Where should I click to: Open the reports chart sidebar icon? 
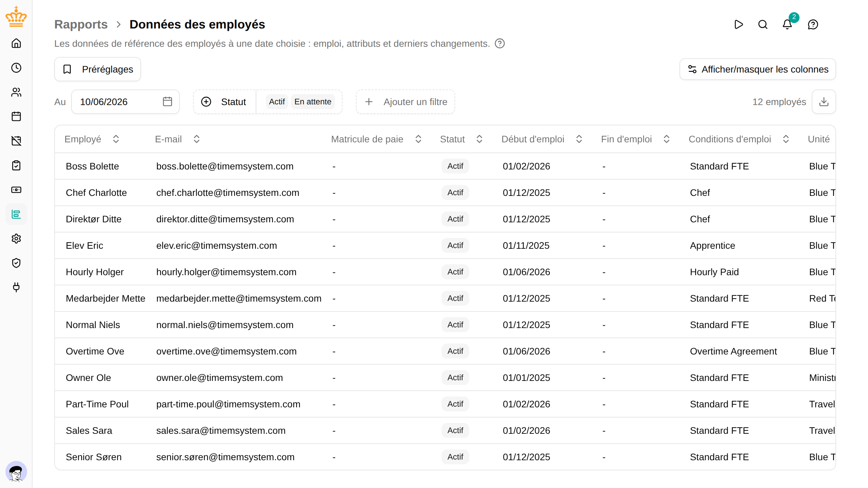pos(16,214)
